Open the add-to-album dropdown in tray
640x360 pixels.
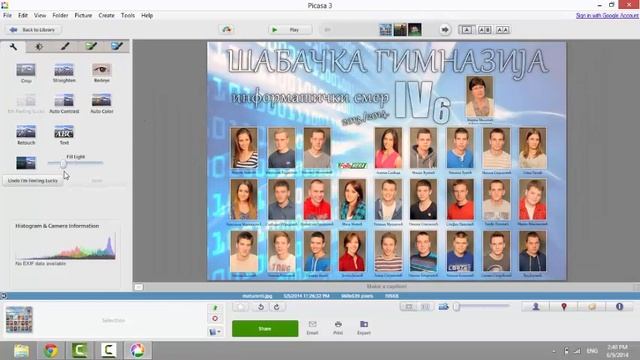215,332
